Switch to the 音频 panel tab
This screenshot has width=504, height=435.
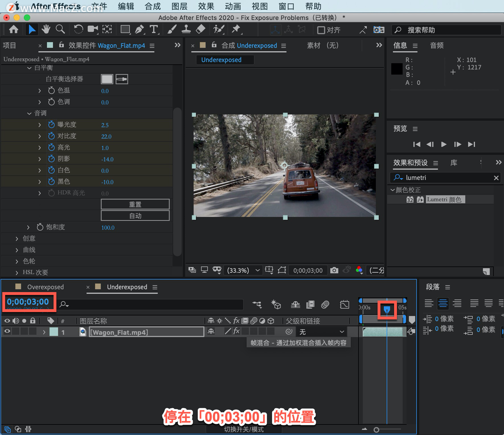click(437, 45)
